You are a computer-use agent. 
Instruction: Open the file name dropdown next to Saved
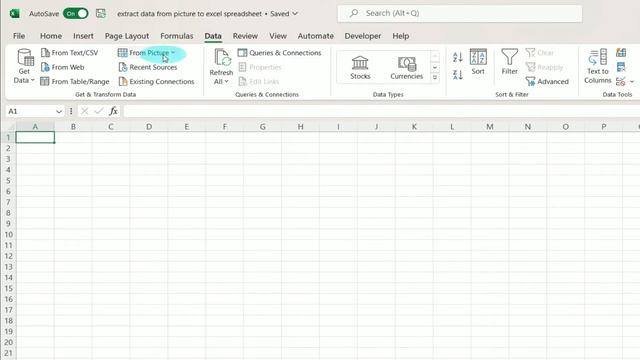click(295, 13)
